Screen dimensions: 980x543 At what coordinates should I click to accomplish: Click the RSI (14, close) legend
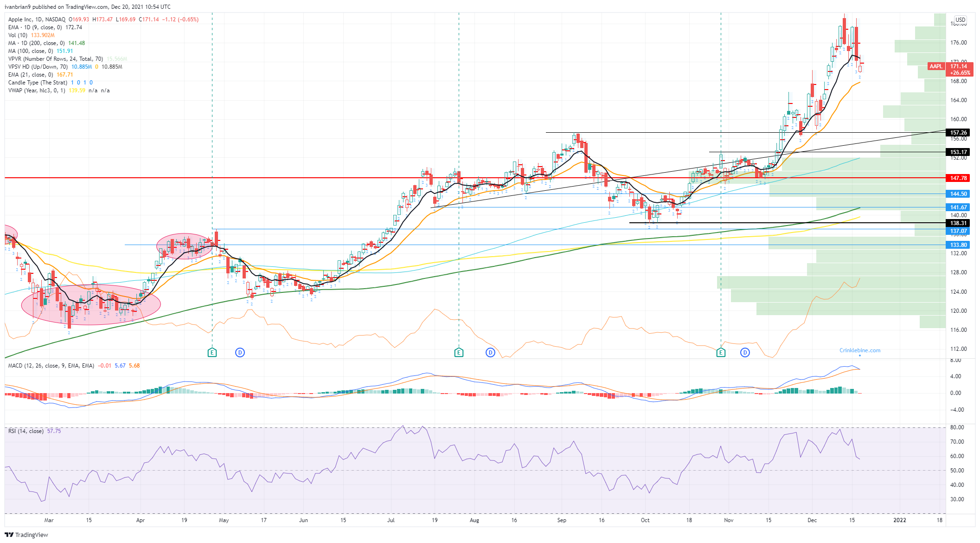(x=34, y=431)
